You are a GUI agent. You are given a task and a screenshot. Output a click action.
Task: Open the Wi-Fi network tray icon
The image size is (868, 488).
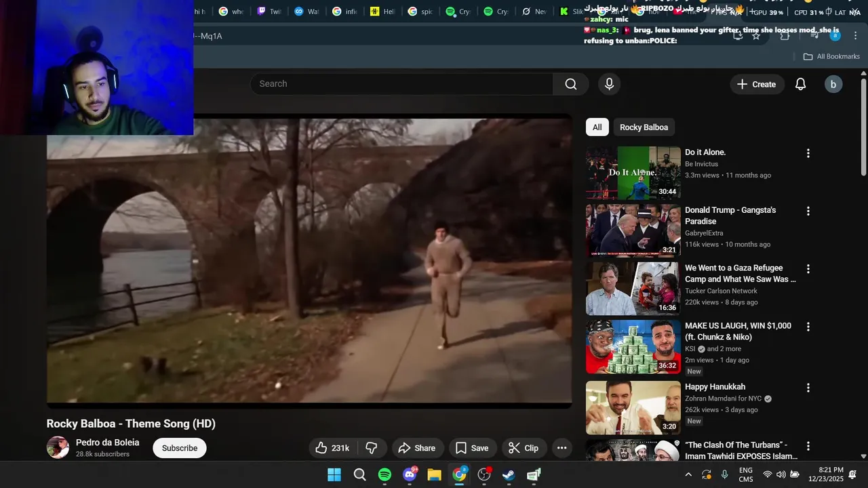(x=768, y=474)
